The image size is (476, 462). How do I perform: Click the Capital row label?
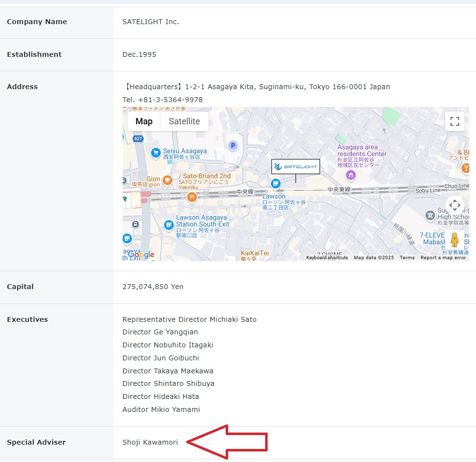20,287
